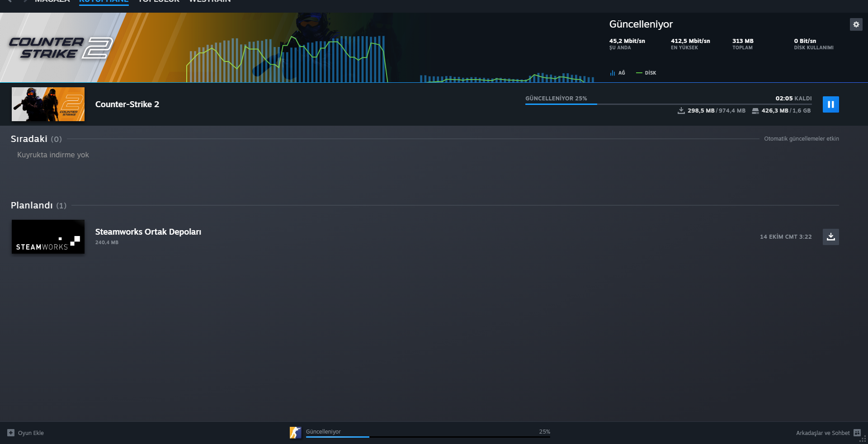Click the bottom Güncelleniyor progress bar
The height and width of the screenshot is (444, 868).
428,437
